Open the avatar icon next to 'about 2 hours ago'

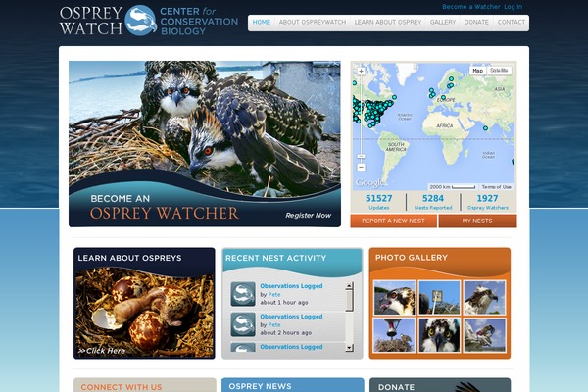coord(243,324)
